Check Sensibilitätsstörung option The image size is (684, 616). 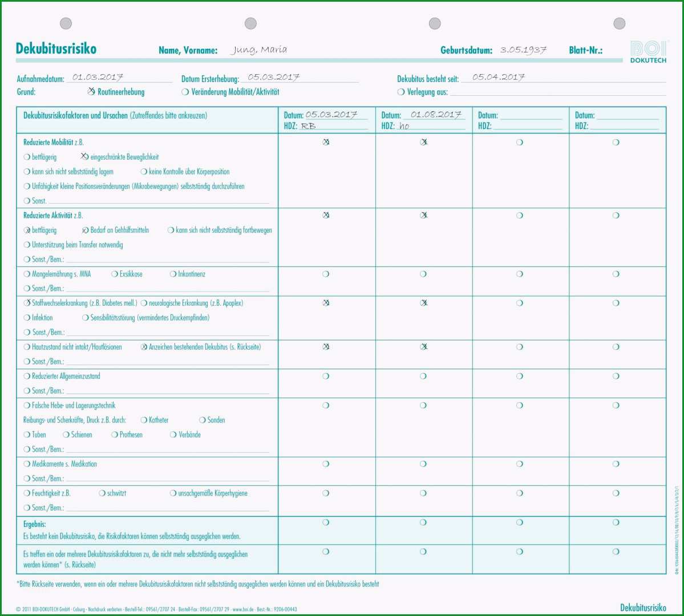[86, 318]
